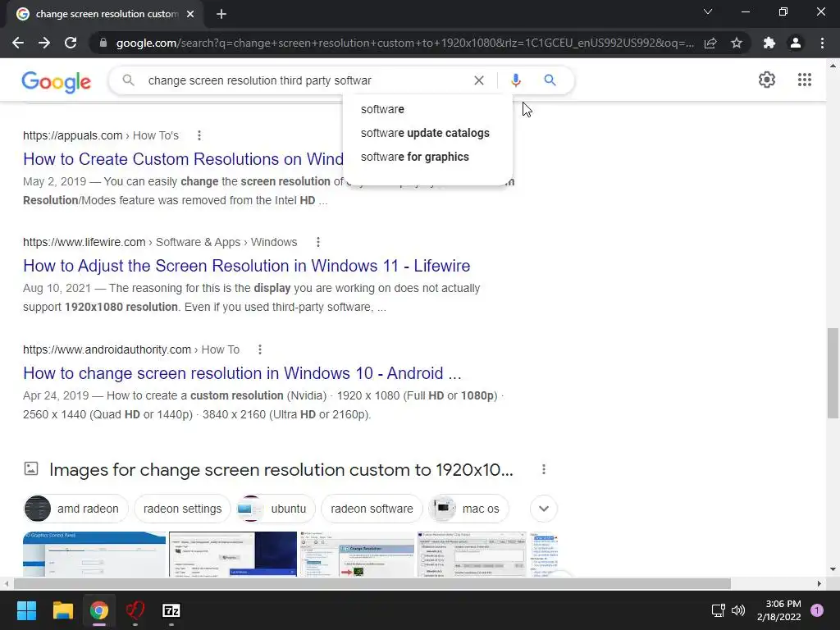Open the Windows Start menu
840x630 pixels.
(x=26, y=610)
